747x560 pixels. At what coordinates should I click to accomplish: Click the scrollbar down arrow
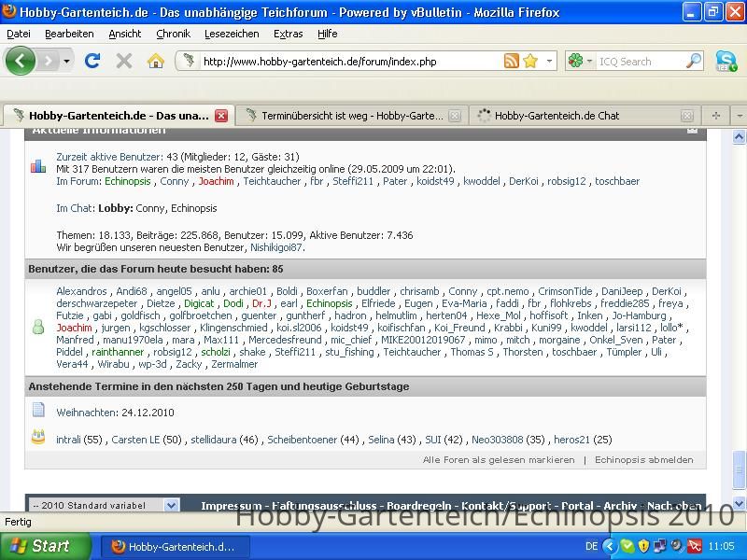click(739, 503)
